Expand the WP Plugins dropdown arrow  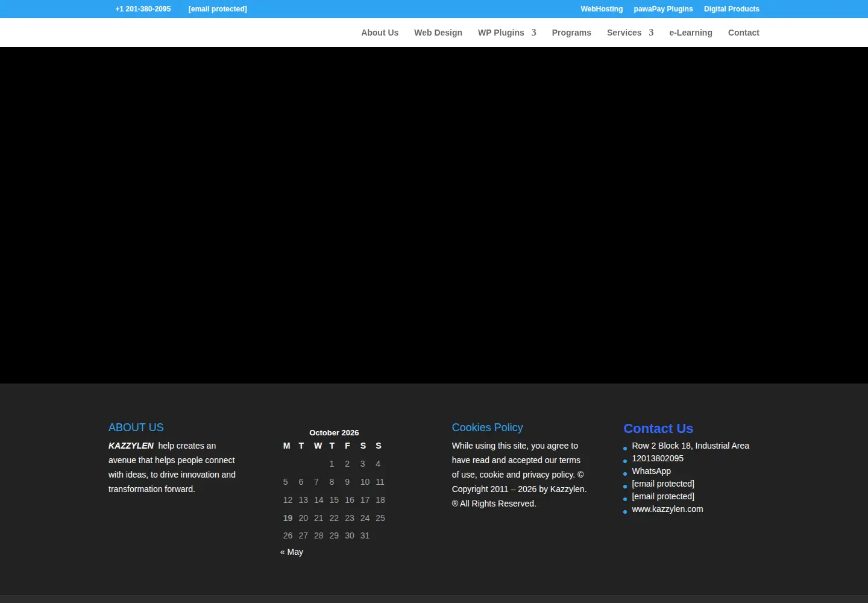(x=533, y=33)
